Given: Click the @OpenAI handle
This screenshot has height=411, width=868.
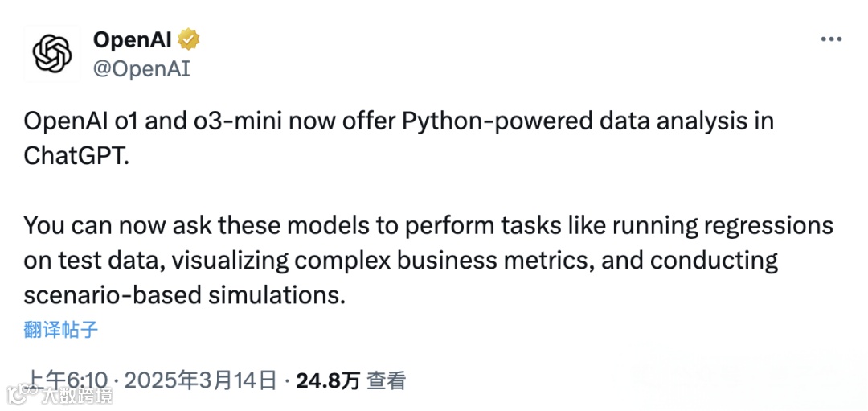Looking at the screenshot, I should [x=141, y=68].
